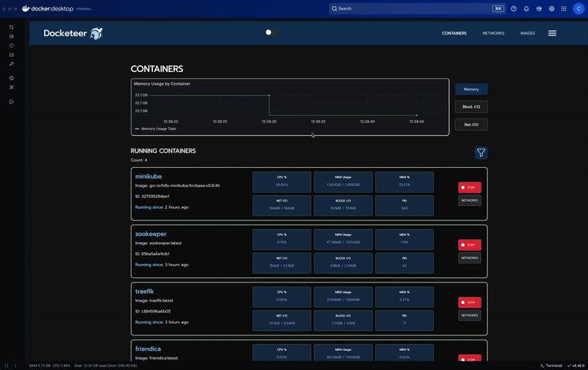The width and height of the screenshot is (588, 370).
Task: Click the Memory Usage Total legend entry
Action: pos(156,129)
